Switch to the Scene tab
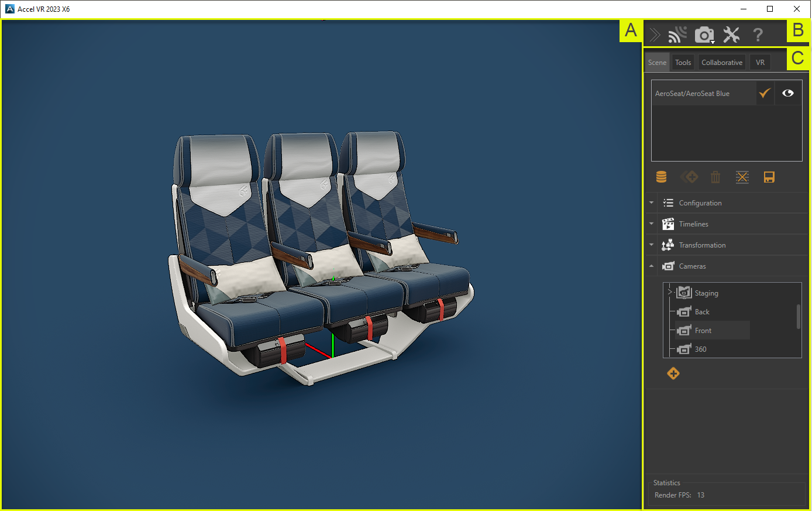This screenshot has width=812, height=511. click(x=657, y=63)
